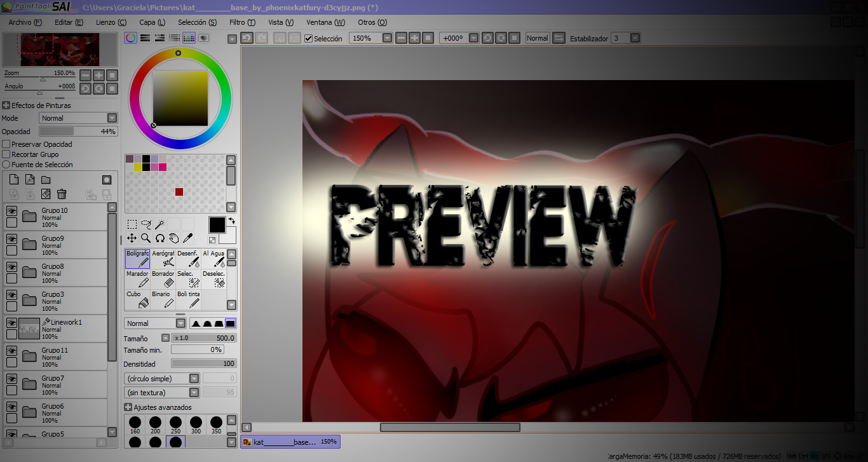868x462 pixels.
Task: Hide the Linework1 layer
Action: [x=11, y=323]
